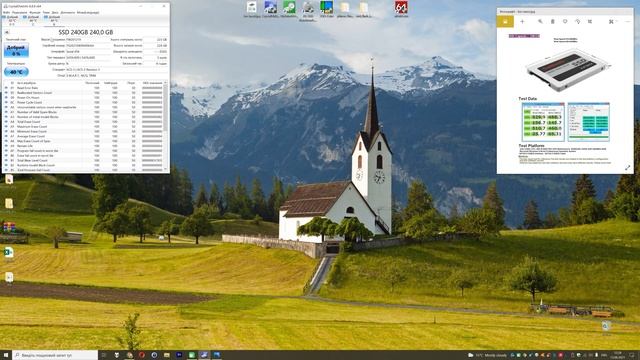Select the Reallocated Sectors Count row
This screenshot has width=640, height=360.
point(84,93)
